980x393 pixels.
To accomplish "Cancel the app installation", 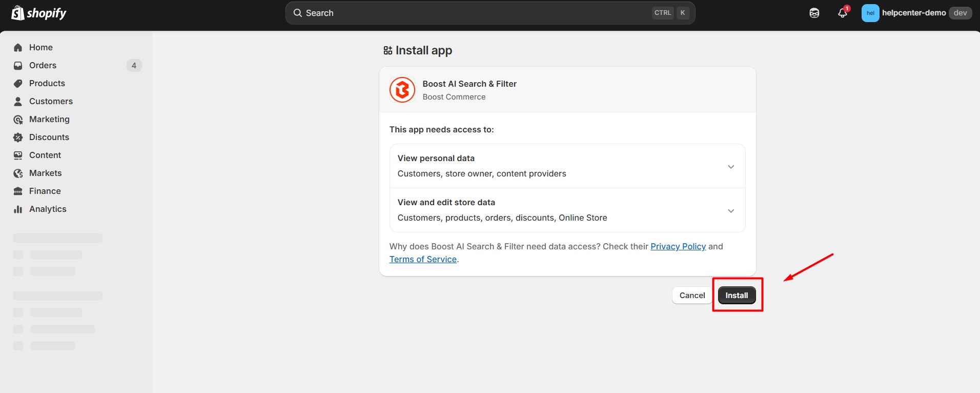I will coord(692,296).
